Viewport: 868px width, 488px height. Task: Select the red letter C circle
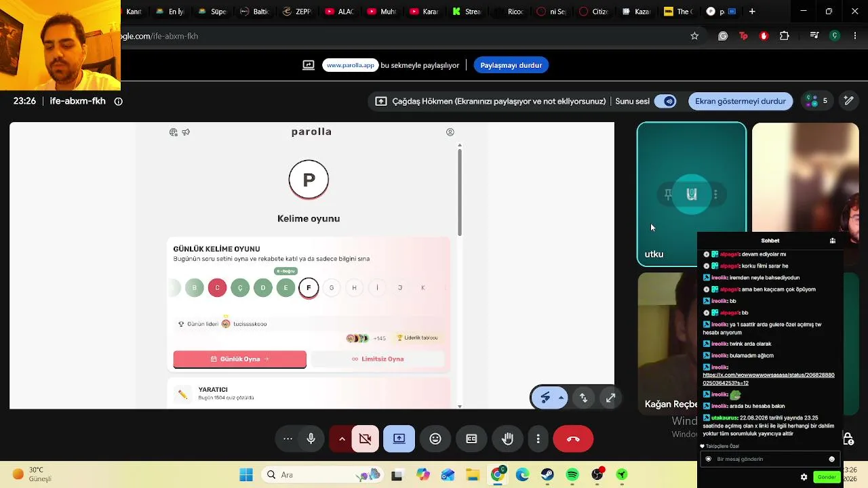(x=217, y=288)
